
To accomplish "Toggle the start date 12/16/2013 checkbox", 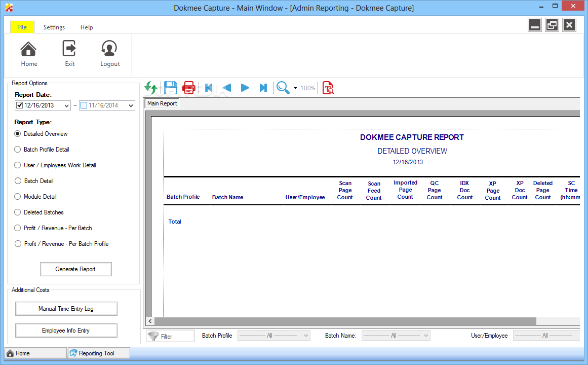I will point(20,105).
